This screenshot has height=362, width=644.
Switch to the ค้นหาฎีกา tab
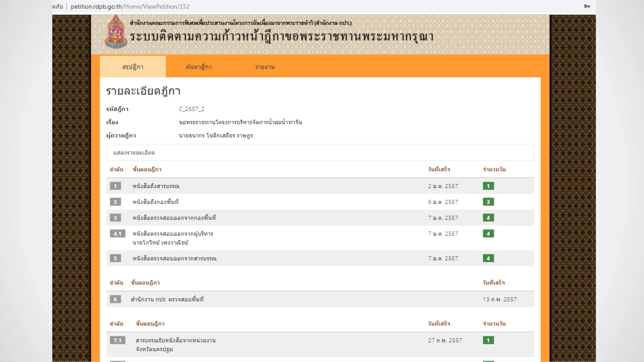[199, 67]
